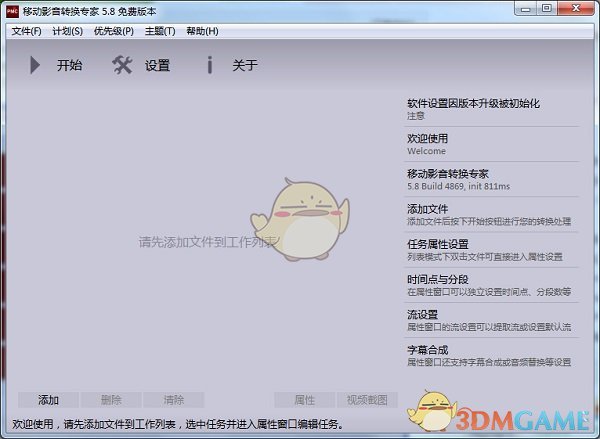Click the 属性 properties button
The width and height of the screenshot is (600, 439).
tap(305, 400)
